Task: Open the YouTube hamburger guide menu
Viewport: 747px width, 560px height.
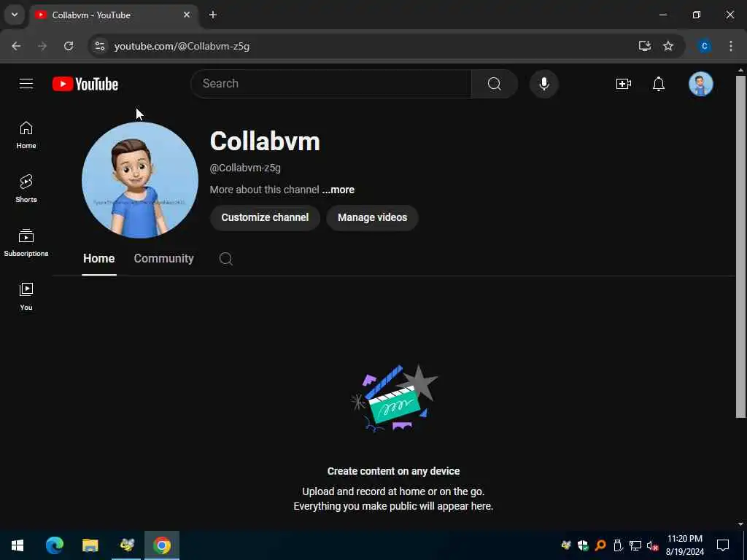Action: tap(26, 84)
